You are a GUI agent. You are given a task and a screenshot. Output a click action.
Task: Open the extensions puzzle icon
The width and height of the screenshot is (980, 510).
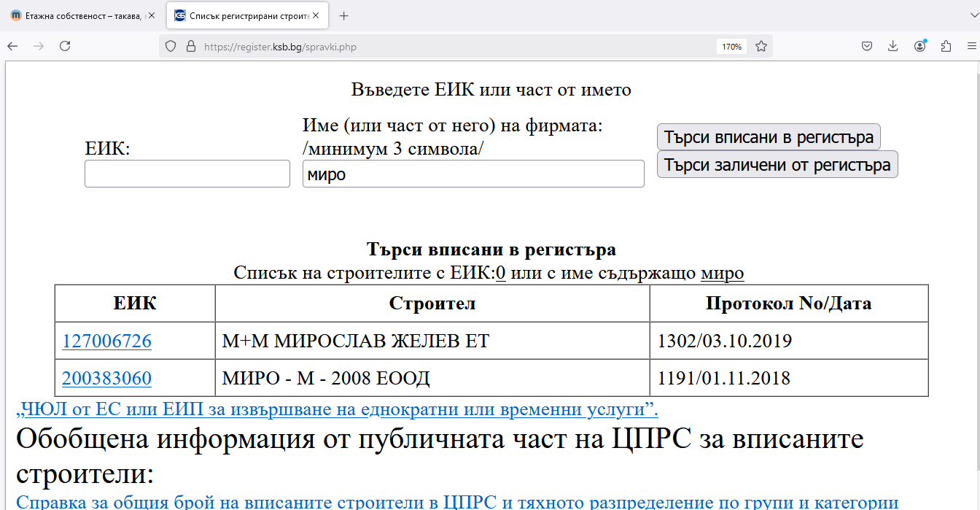(946, 46)
